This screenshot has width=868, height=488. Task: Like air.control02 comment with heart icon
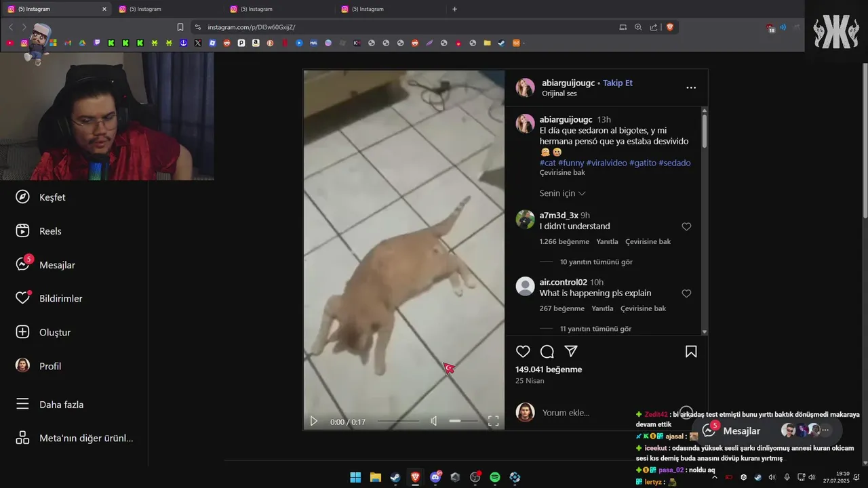click(x=686, y=293)
